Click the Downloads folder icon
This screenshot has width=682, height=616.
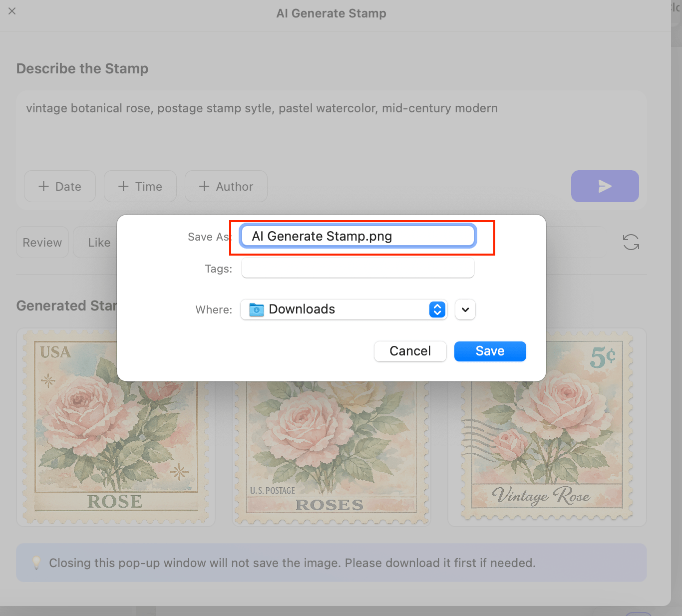257,309
